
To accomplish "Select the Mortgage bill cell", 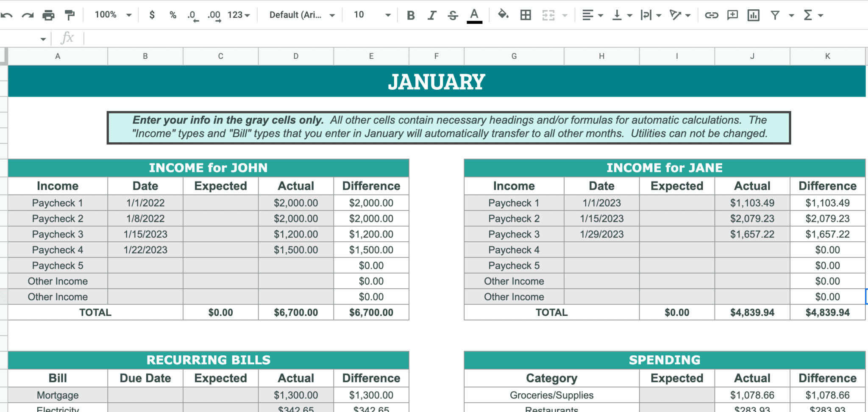I will tap(58, 395).
